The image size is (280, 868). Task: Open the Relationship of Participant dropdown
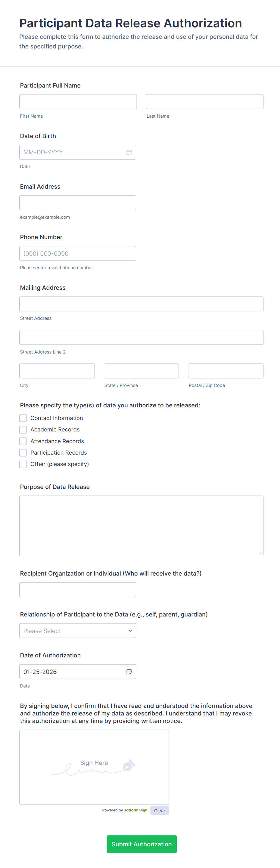tap(78, 630)
